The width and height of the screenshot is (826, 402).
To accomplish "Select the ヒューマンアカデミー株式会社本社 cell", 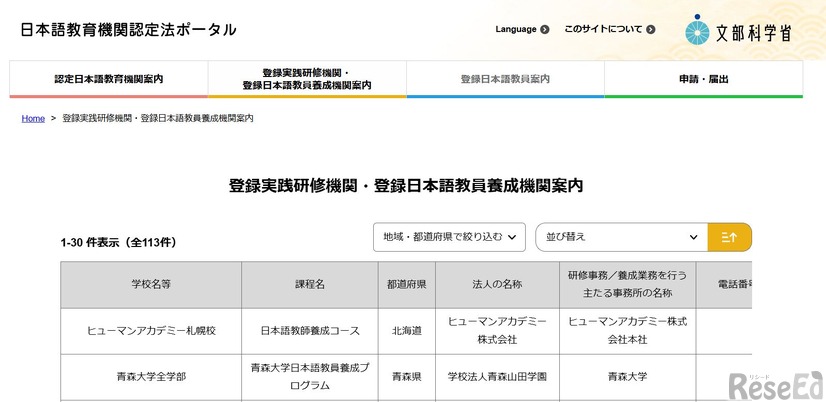I will (x=627, y=331).
